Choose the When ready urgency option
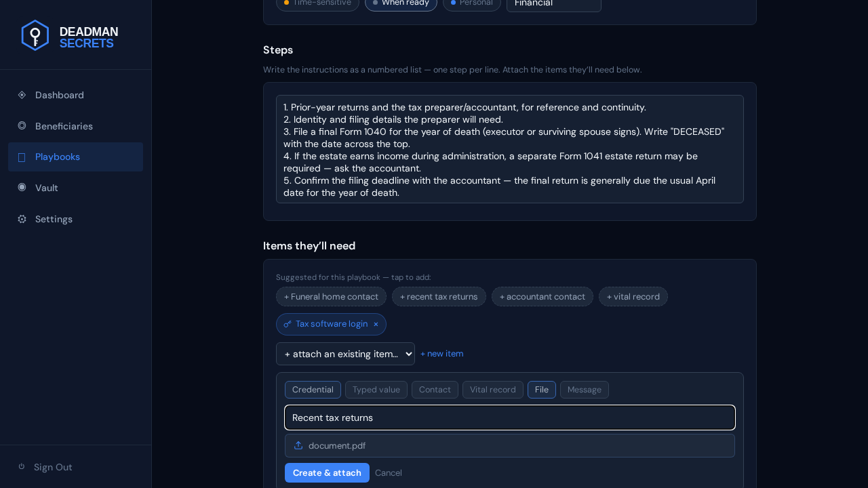 pyautogui.click(x=401, y=3)
